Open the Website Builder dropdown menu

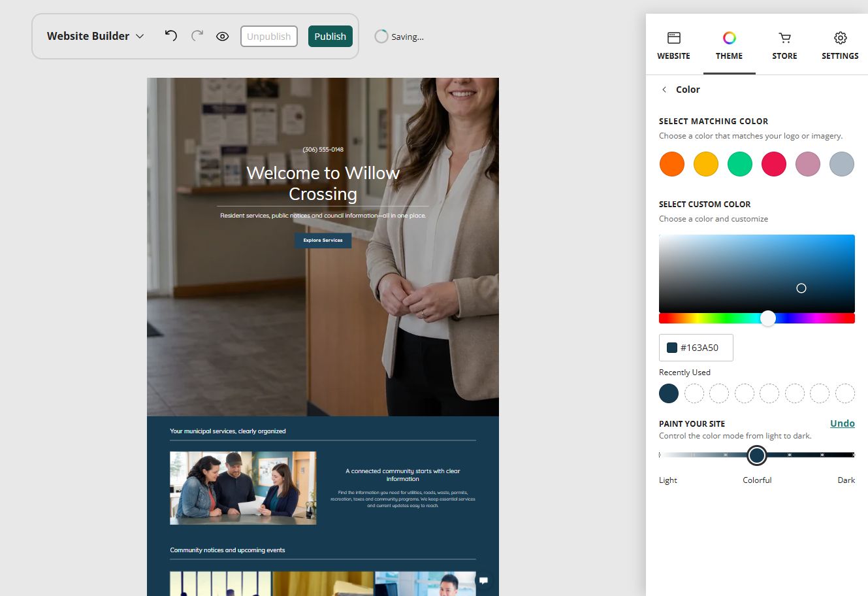(95, 36)
